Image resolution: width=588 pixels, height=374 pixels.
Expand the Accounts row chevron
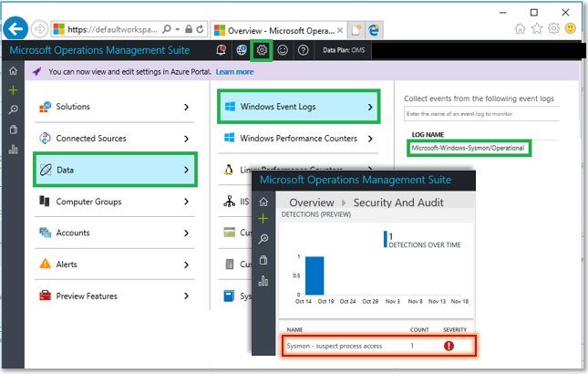click(186, 233)
